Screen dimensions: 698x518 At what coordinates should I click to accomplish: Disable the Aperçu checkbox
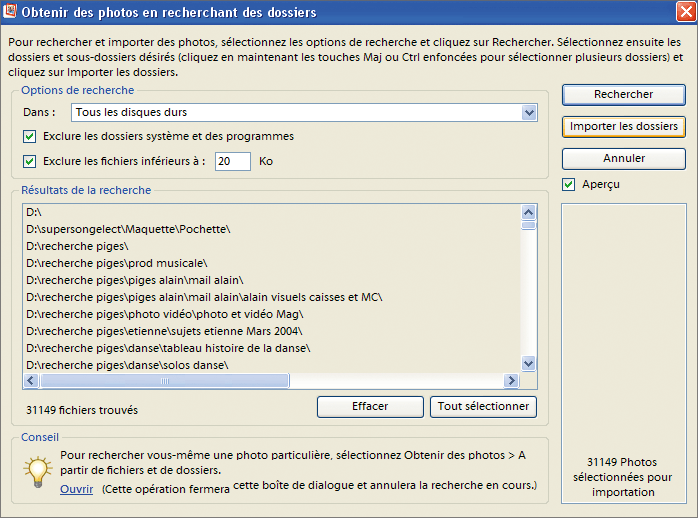(x=569, y=184)
